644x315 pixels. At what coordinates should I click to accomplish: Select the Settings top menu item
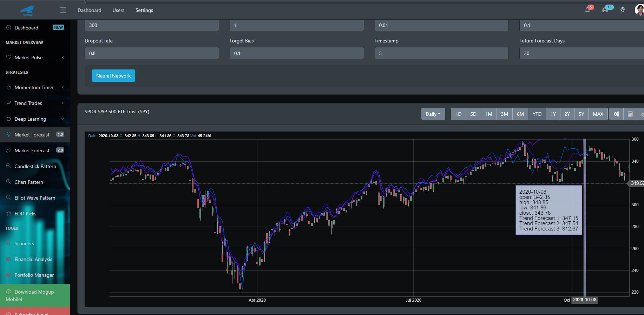pos(144,10)
